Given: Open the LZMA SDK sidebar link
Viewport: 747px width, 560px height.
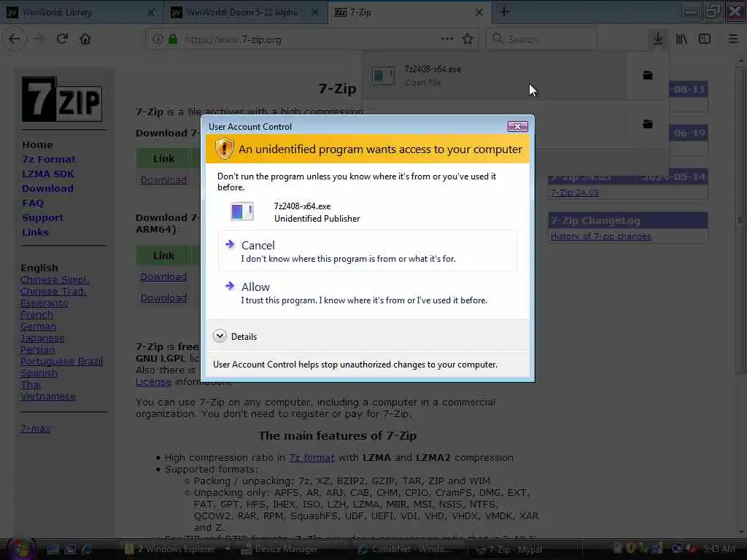Looking at the screenshot, I should [47, 174].
